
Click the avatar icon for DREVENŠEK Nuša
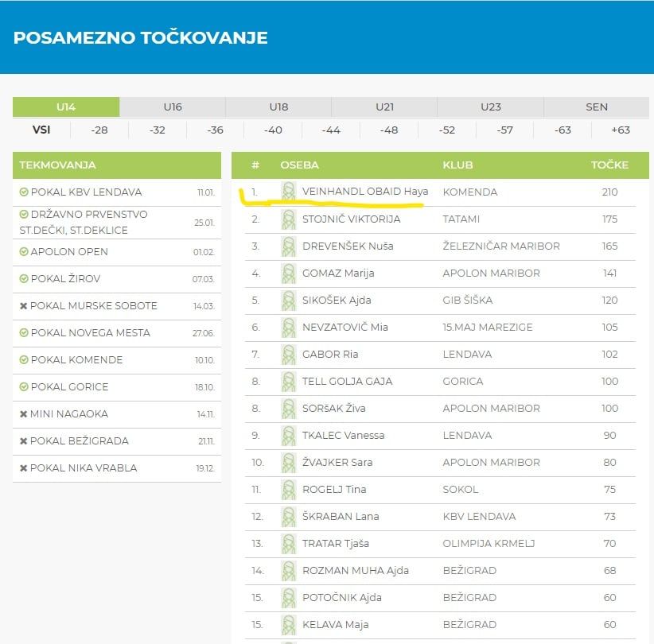(288, 246)
